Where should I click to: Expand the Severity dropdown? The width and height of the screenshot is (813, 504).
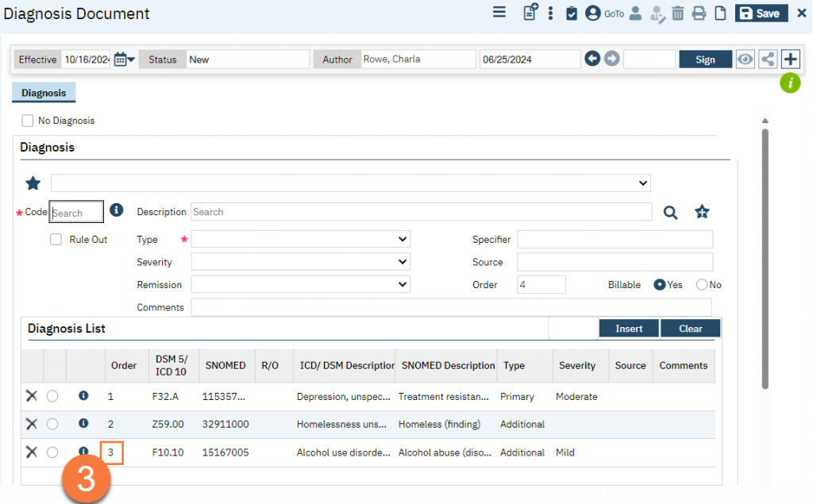click(x=300, y=262)
